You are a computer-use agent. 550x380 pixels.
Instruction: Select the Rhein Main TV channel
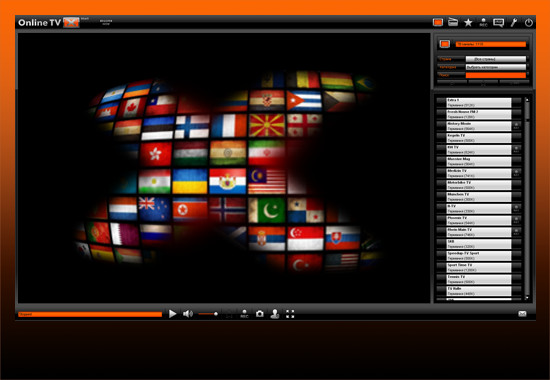(x=479, y=232)
